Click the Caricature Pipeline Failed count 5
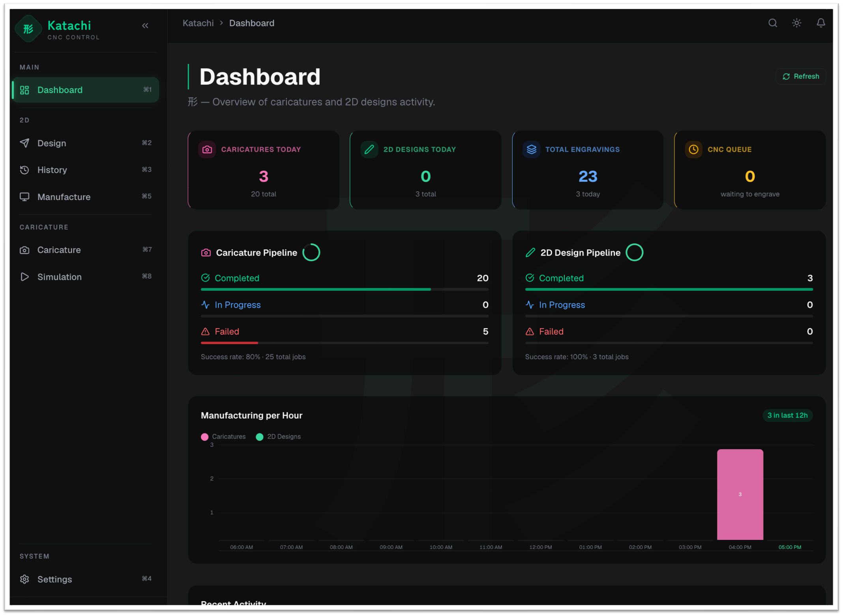This screenshot has width=843, height=616. tap(485, 332)
